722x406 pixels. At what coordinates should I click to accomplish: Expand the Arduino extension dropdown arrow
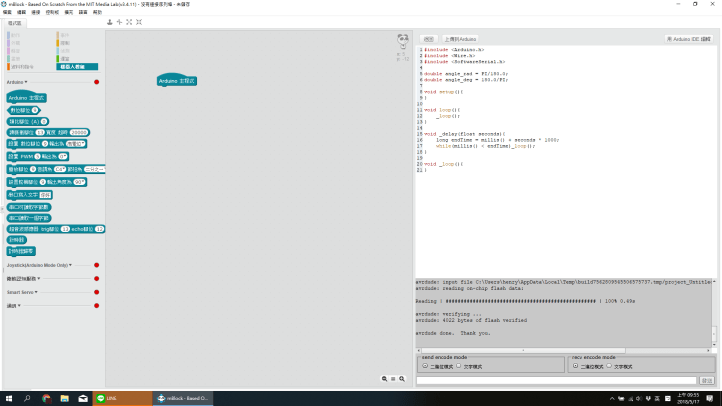tap(26, 82)
